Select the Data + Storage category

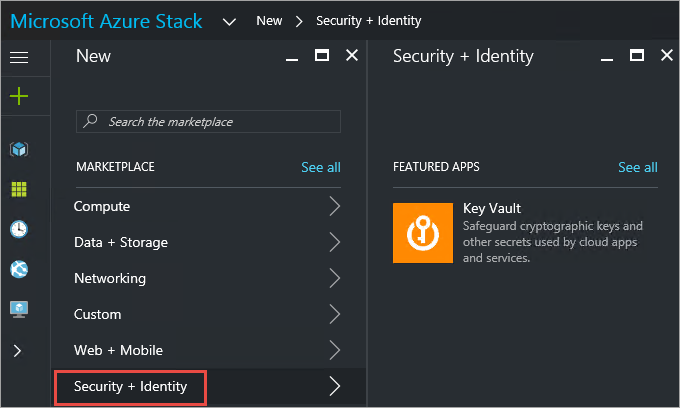(121, 243)
